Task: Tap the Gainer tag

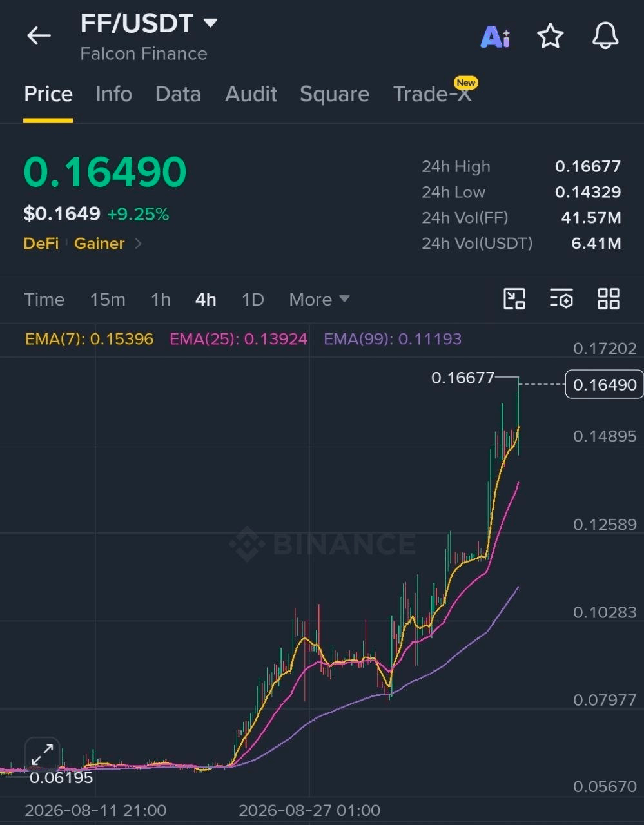Action: tap(99, 244)
